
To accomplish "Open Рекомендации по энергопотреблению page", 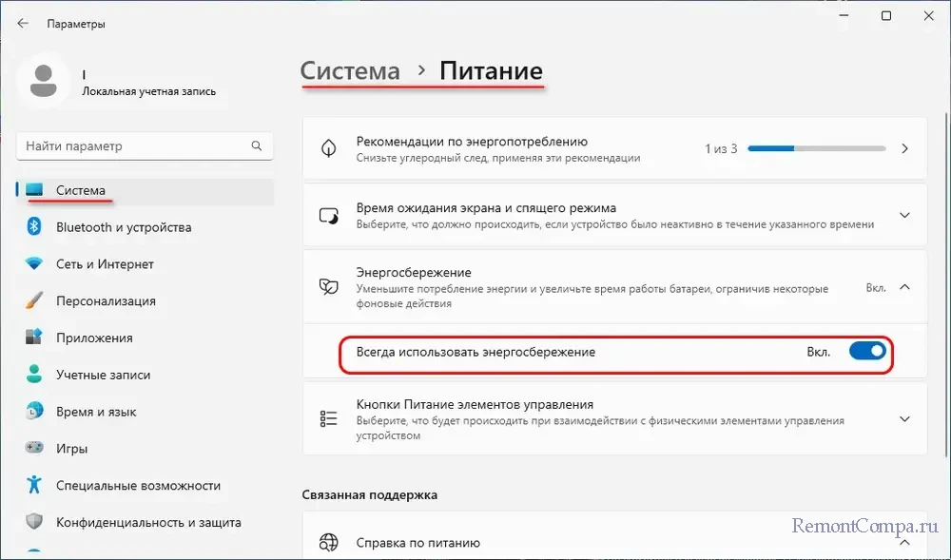I will tap(614, 148).
